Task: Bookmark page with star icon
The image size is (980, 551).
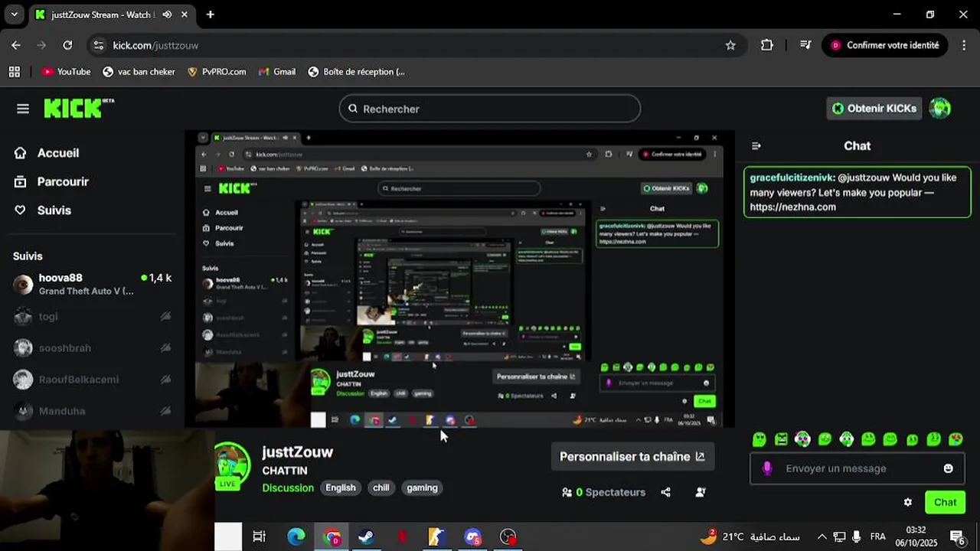Action: click(x=730, y=45)
